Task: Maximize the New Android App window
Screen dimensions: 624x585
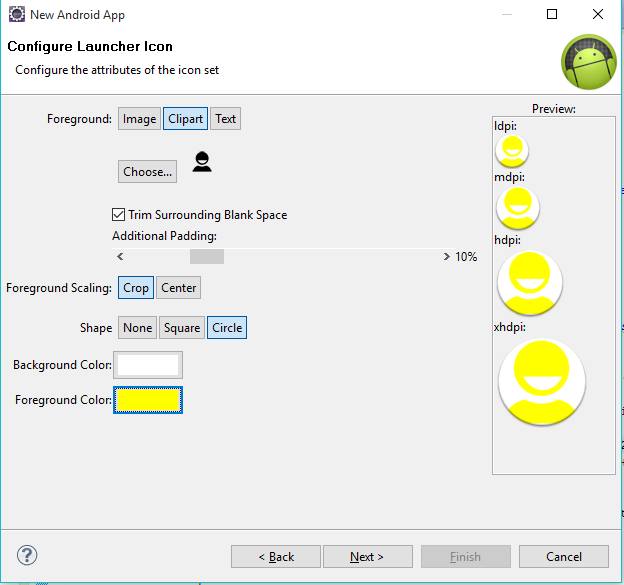Action: coord(552,14)
